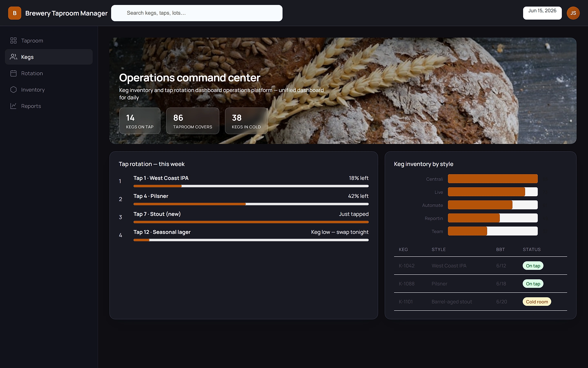588x368 pixels.
Task: Click the 'Tap rotation — this week' heading
Action: pyautogui.click(x=152, y=164)
